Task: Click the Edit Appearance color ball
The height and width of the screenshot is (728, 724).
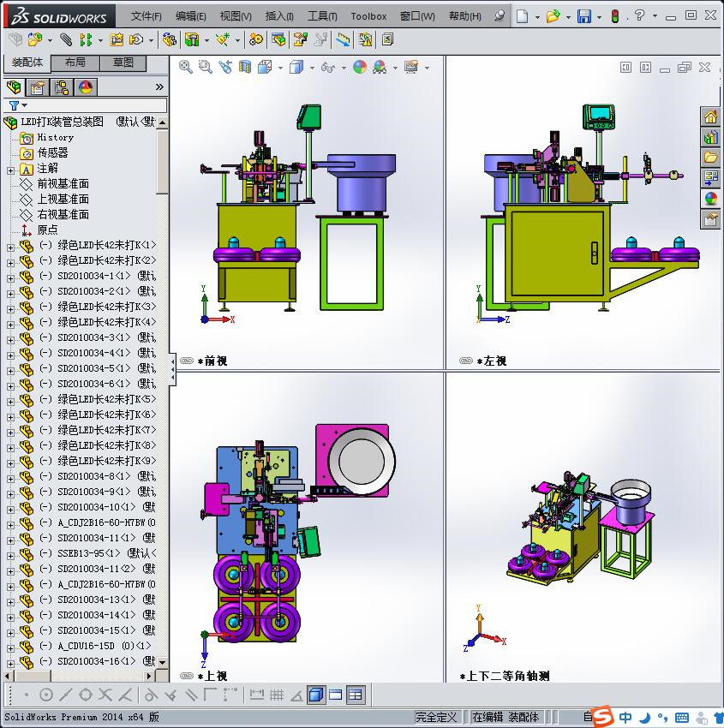Action: [x=360, y=68]
